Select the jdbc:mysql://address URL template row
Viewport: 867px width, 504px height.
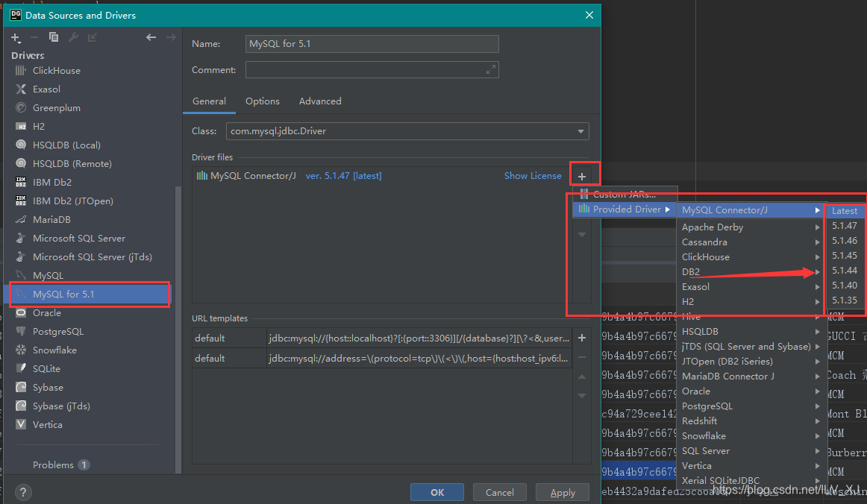382,358
